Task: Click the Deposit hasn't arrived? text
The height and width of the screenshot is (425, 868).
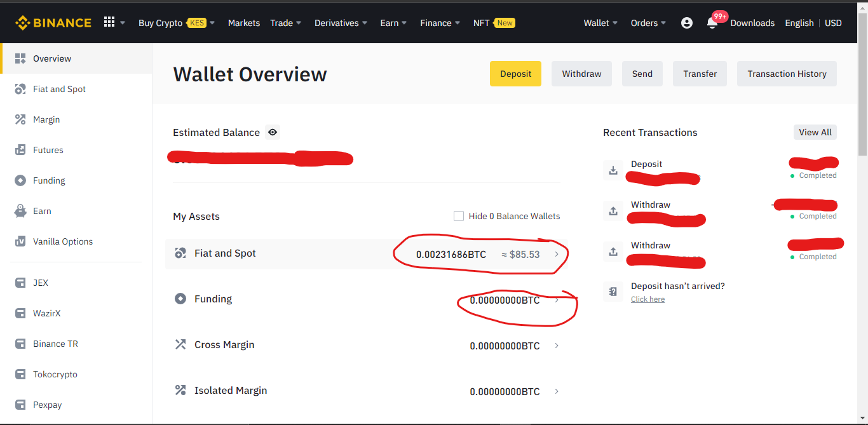Action: tap(678, 286)
